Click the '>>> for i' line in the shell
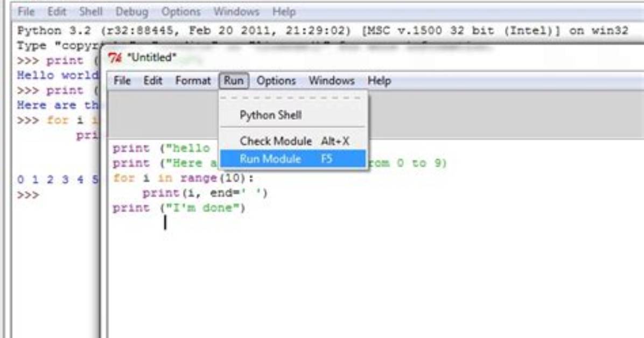 point(58,121)
